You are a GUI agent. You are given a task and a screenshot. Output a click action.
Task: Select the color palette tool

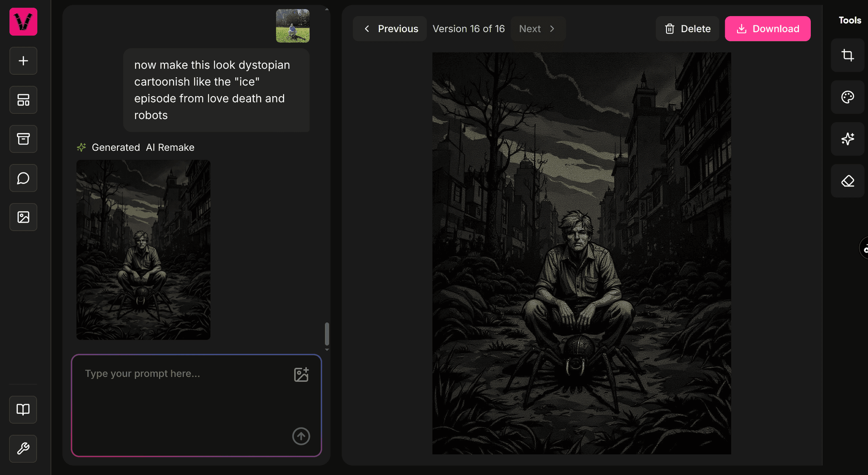[x=848, y=97]
